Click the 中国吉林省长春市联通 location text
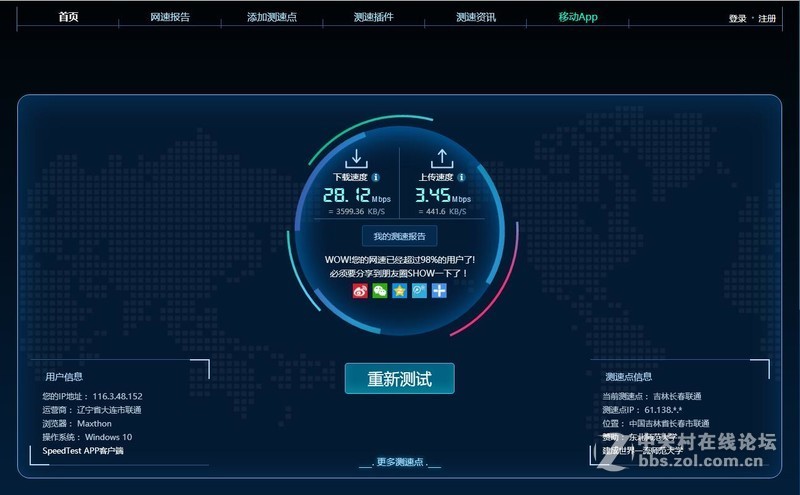The width and height of the screenshot is (800, 495). [669, 424]
